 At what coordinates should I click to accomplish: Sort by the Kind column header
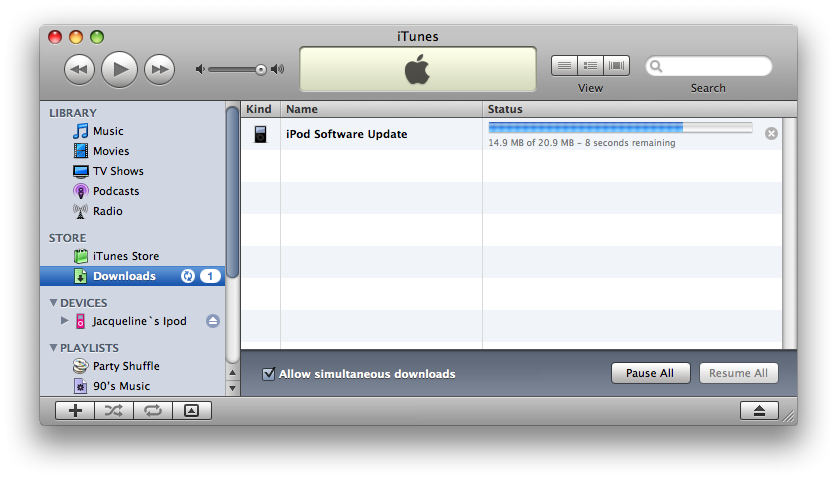[x=260, y=109]
